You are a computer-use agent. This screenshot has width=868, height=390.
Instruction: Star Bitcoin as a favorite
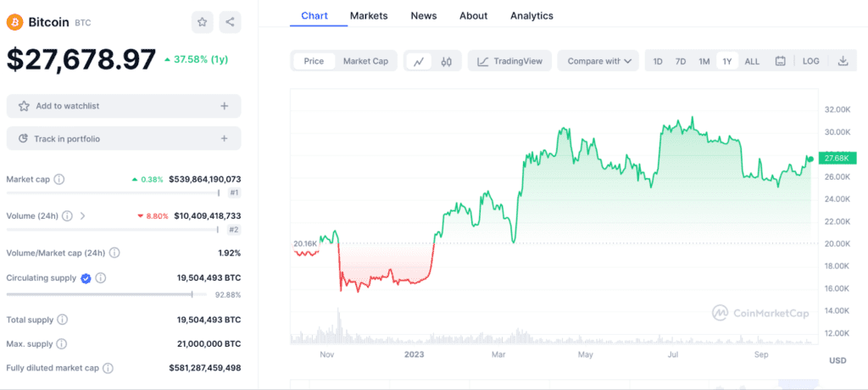(x=202, y=22)
